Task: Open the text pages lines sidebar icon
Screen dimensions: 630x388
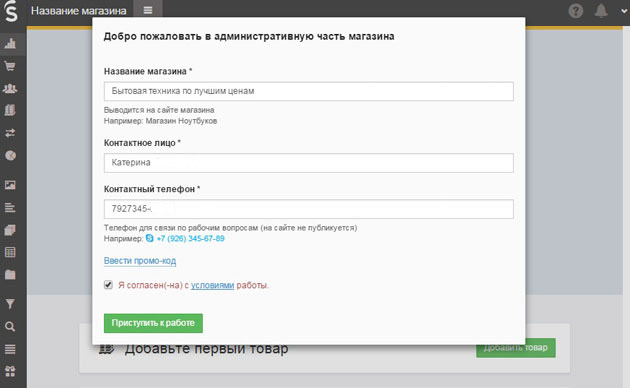Action: (x=10, y=207)
